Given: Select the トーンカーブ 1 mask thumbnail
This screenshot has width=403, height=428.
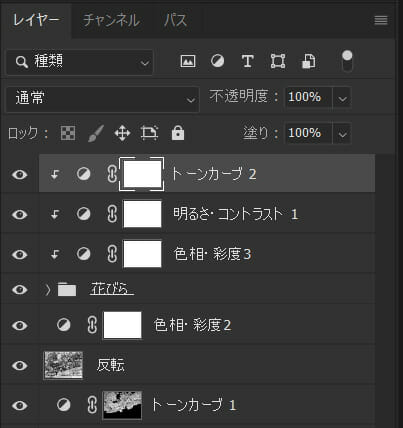Looking at the screenshot, I should click(x=122, y=405).
